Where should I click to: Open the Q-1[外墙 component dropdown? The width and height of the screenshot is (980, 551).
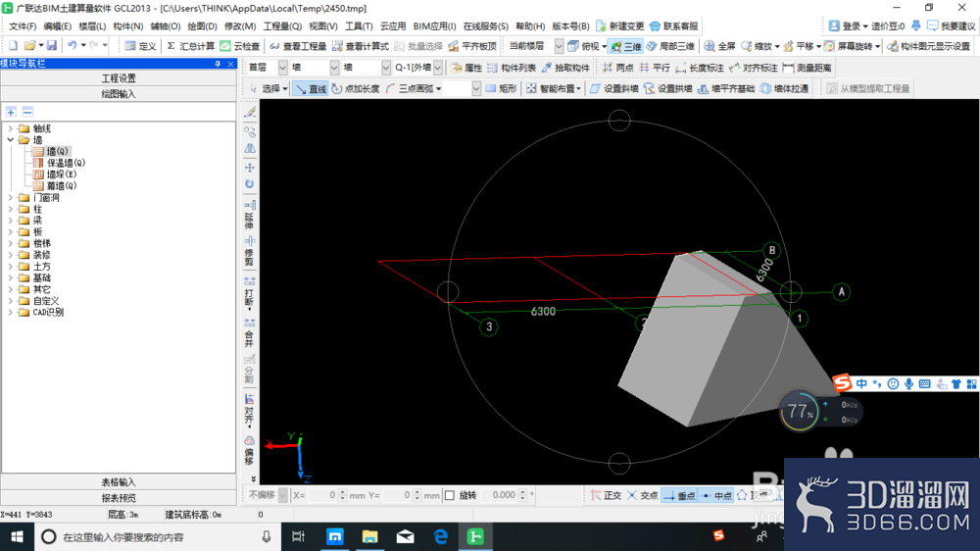click(438, 68)
